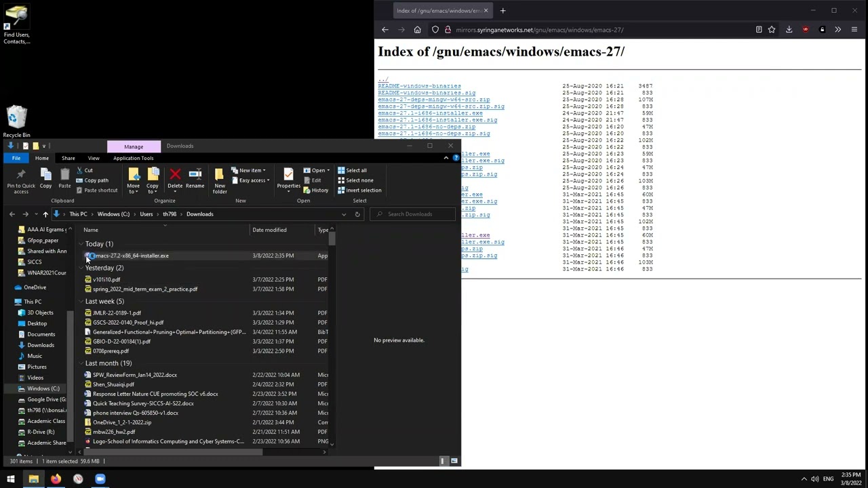Viewport: 868px width, 488px height.
Task: Click the Copy icon in Clipboard group
Action: pyautogui.click(x=45, y=179)
